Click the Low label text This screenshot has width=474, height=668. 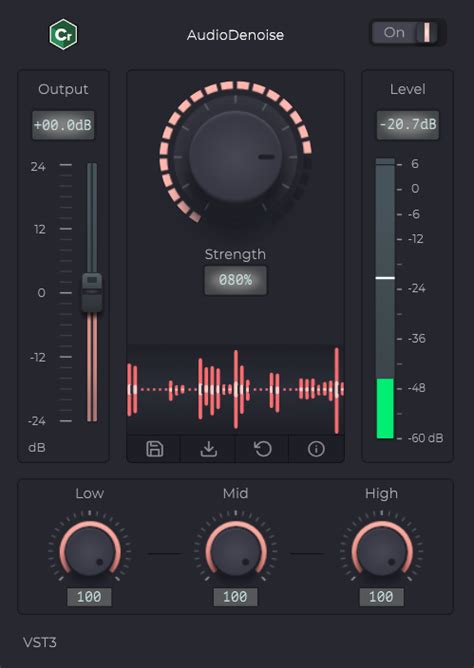(89, 493)
